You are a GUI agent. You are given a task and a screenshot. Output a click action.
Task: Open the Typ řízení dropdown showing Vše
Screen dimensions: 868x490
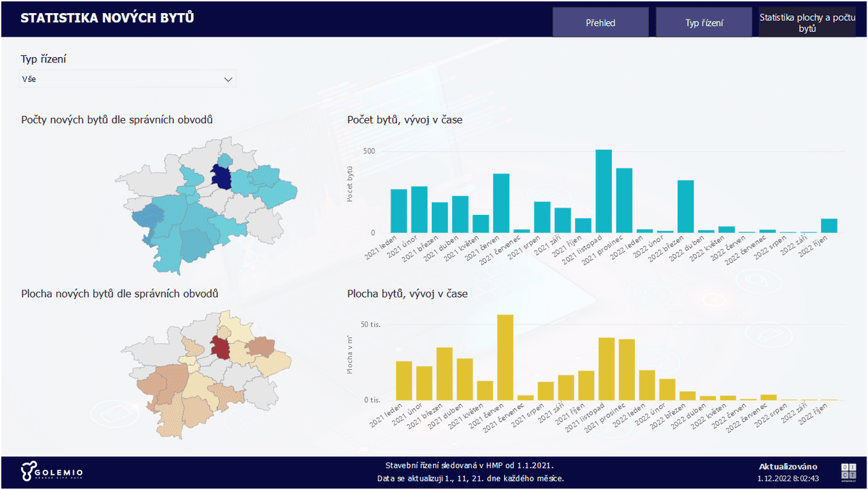[127, 79]
